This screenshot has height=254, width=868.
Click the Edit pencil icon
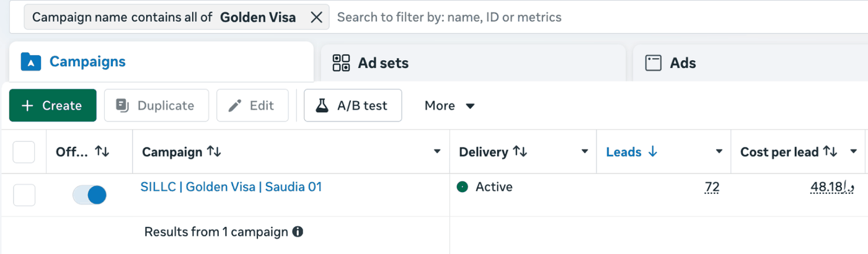tap(235, 105)
